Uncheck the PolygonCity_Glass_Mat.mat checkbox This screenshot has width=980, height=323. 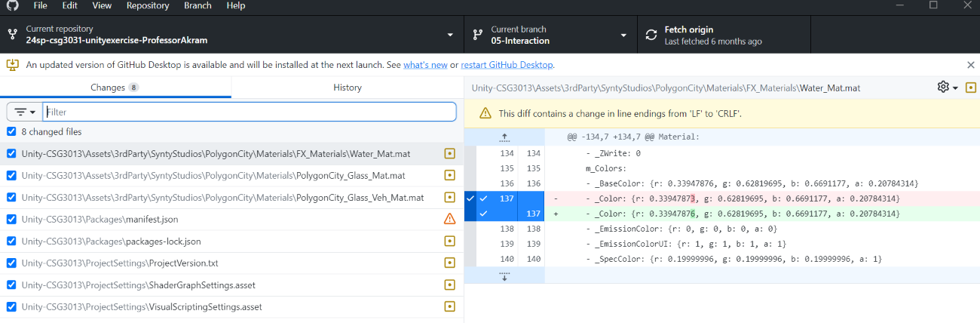(x=11, y=175)
